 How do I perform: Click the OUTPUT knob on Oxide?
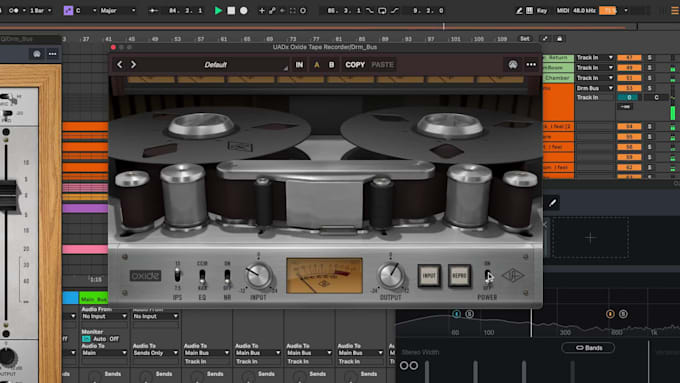click(x=391, y=275)
